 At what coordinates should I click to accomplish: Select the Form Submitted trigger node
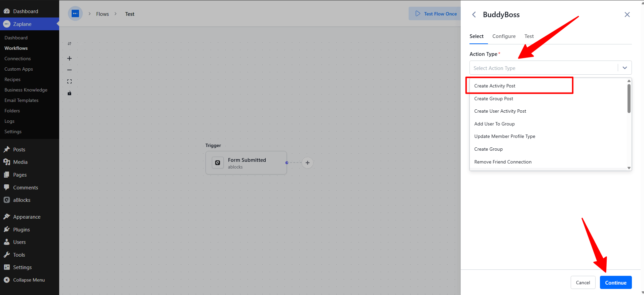pos(246,163)
